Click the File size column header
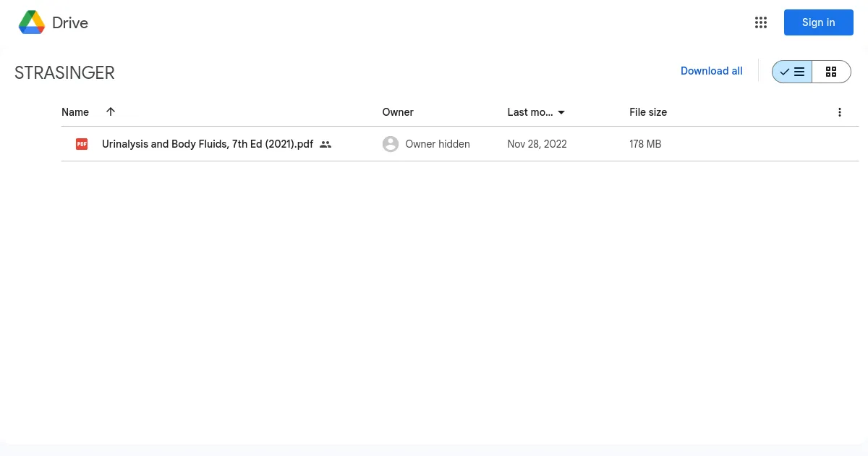 648,112
